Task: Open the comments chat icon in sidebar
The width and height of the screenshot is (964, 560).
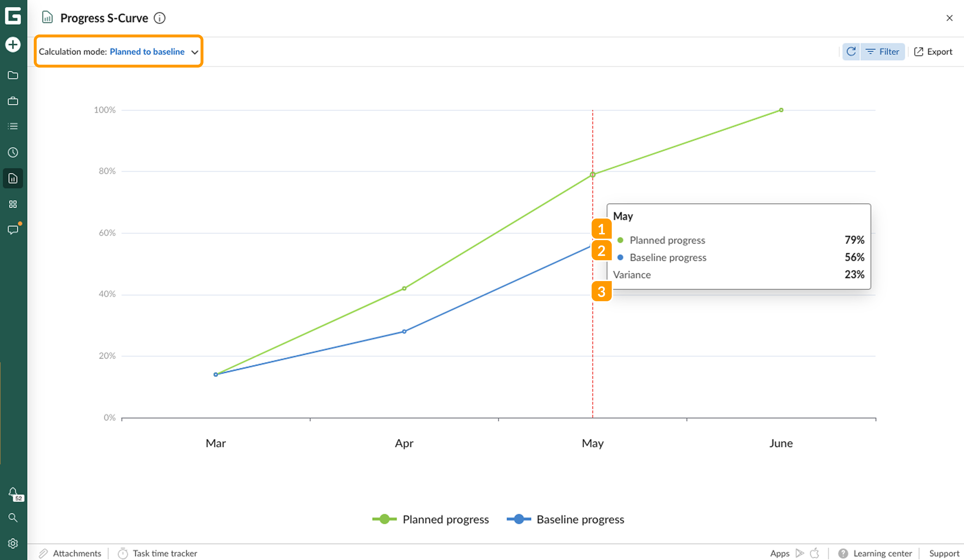Action: (13, 230)
